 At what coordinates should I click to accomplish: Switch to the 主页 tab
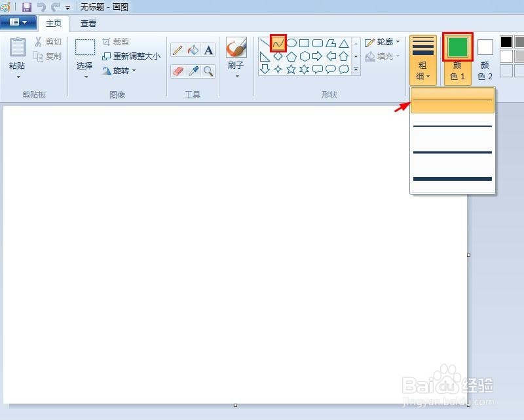pyautogui.click(x=54, y=24)
